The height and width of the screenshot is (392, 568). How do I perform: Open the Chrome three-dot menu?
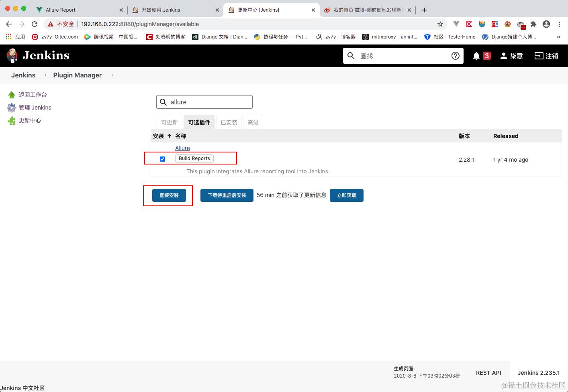(559, 24)
